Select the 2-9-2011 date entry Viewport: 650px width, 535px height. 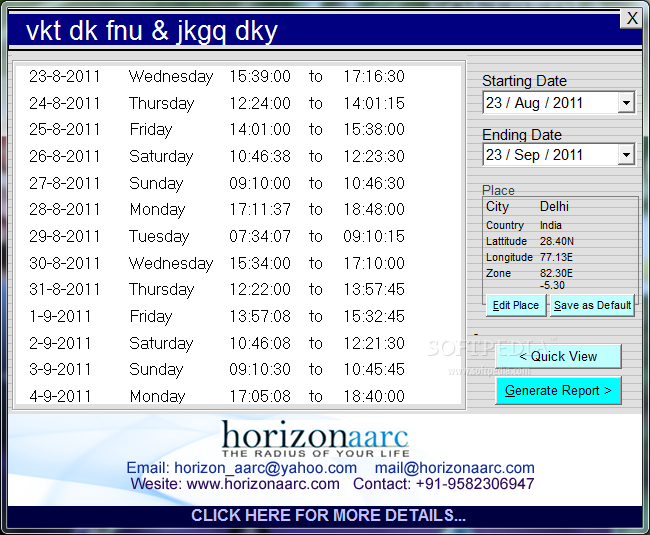point(60,343)
